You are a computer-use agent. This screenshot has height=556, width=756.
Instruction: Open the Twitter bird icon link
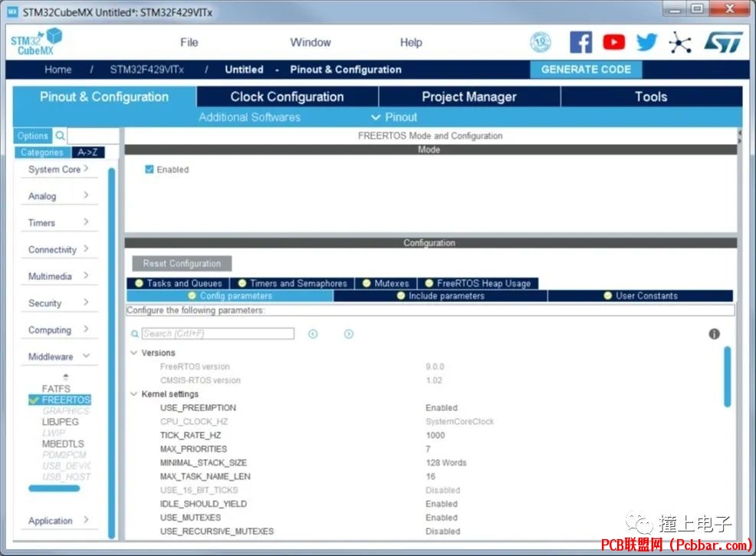(x=646, y=42)
